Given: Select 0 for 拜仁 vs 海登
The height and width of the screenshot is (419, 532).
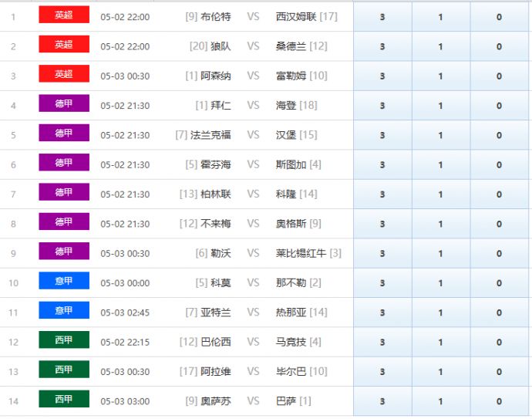Looking at the screenshot, I should 499,105.
